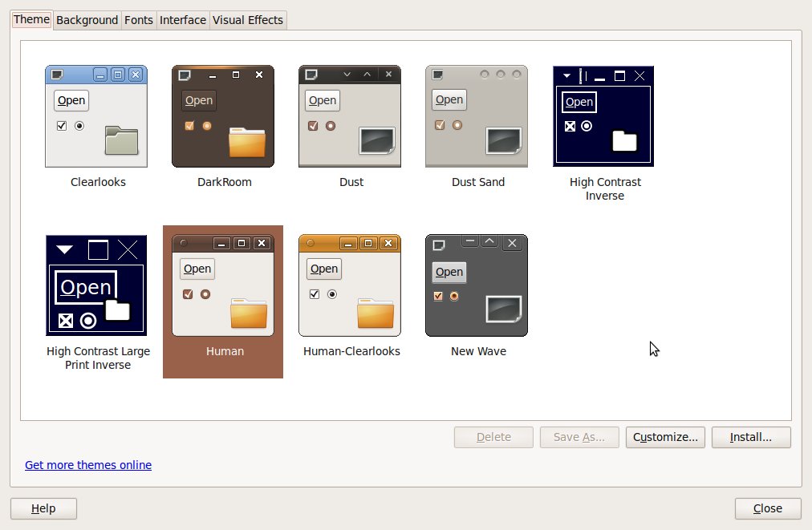The width and height of the screenshot is (812, 530).
Task: Click the screen icon in Dust Sand preview
Action: point(504,140)
